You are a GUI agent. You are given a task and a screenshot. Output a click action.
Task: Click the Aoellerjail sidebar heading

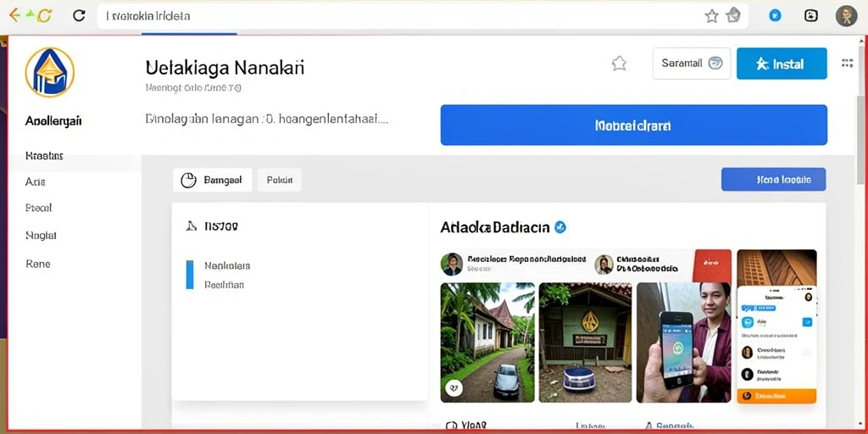pos(53,120)
